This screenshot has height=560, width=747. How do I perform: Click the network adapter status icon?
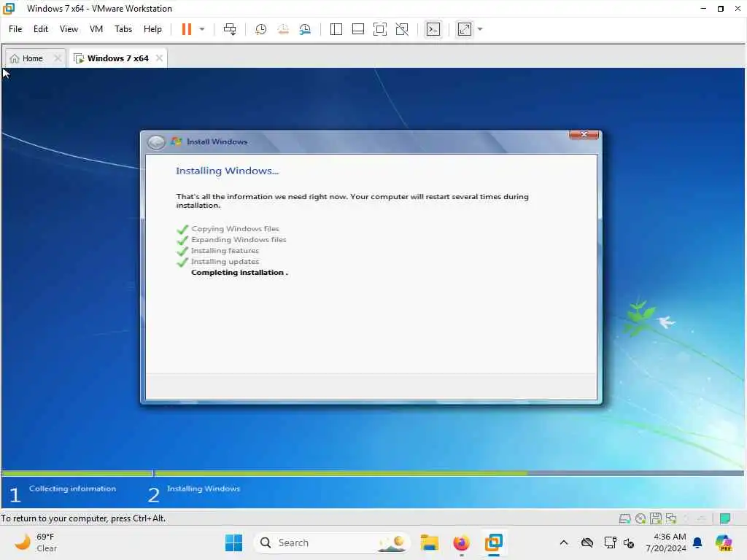tap(671, 518)
